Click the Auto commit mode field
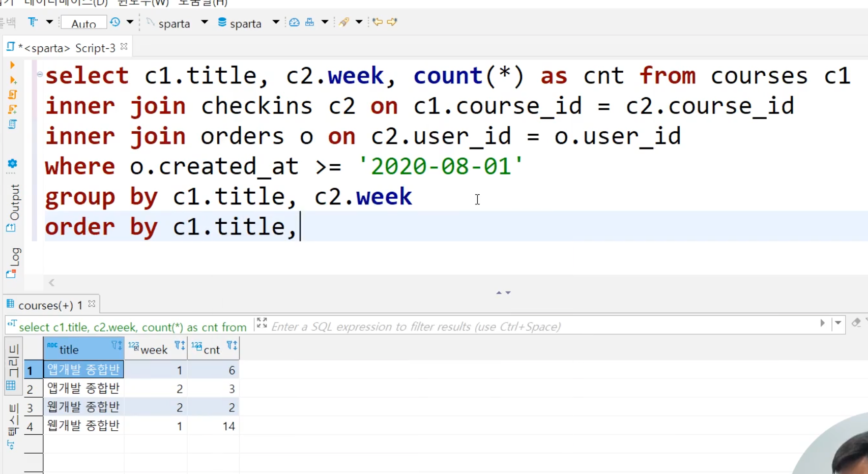 (83, 23)
